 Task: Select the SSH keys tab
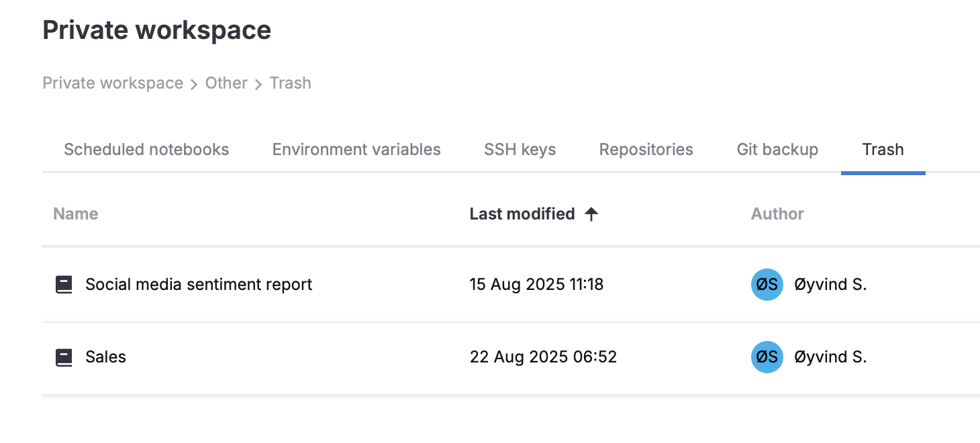(x=520, y=150)
